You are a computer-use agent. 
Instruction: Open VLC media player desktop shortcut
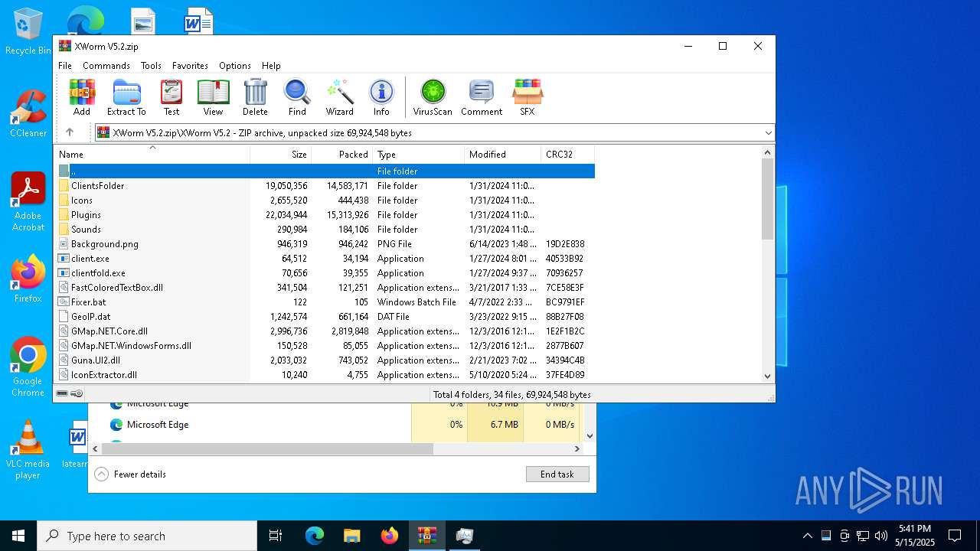click(28, 450)
